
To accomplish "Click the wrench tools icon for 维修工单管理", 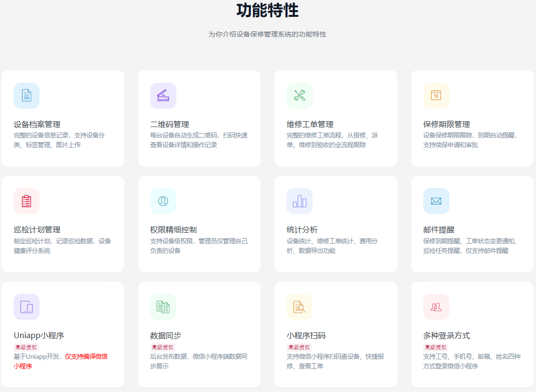I will click(x=300, y=96).
